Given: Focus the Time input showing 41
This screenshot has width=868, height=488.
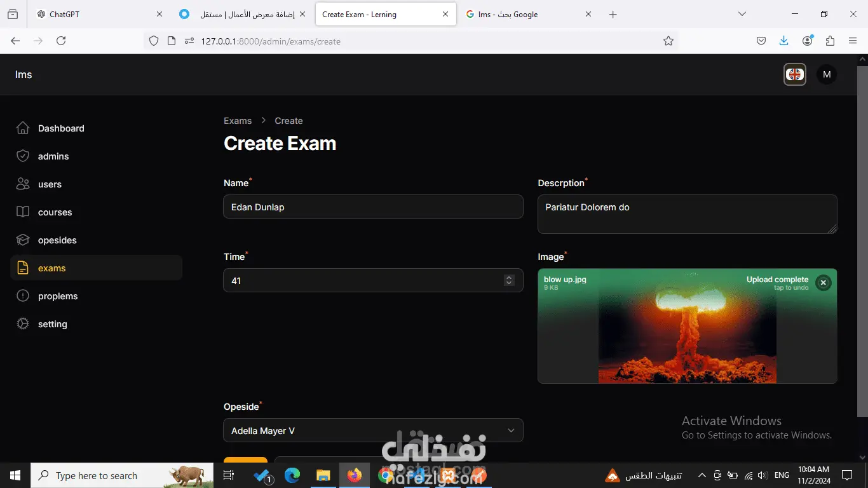Looking at the screenshot, I should coord(373,280).
